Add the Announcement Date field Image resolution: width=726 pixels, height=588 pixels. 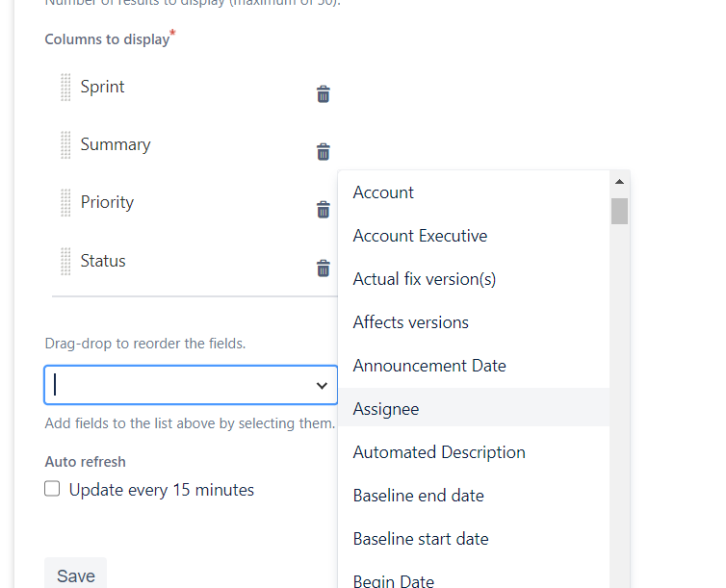[429, 366]
